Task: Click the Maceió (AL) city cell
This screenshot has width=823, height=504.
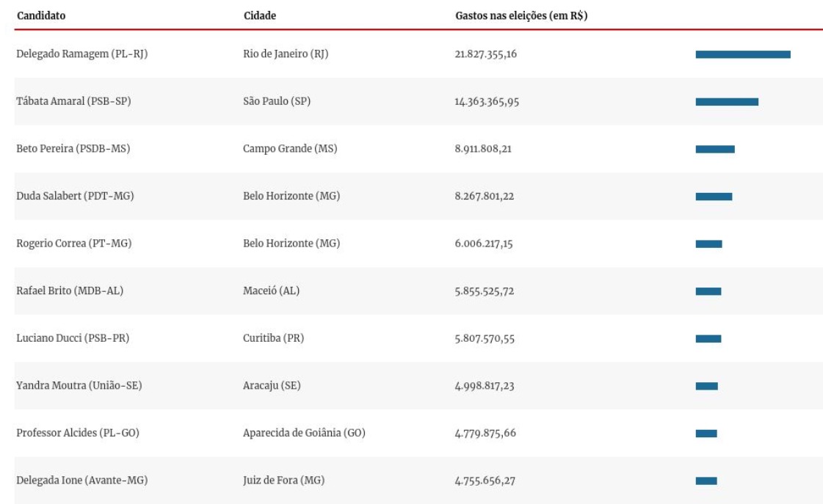Action: coord(271,291)
